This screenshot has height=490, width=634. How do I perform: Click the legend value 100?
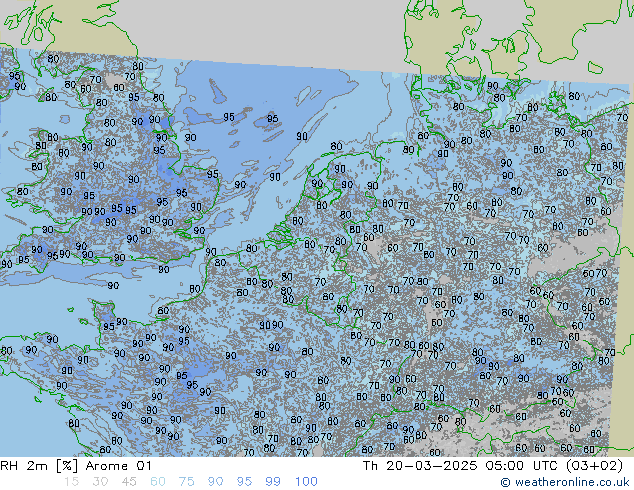click(x=306, y=482)
